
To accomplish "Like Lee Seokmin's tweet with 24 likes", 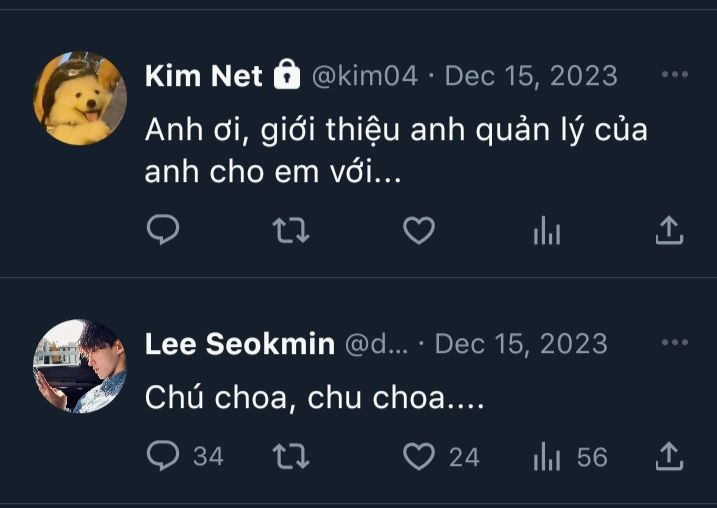I will point(441,456).
